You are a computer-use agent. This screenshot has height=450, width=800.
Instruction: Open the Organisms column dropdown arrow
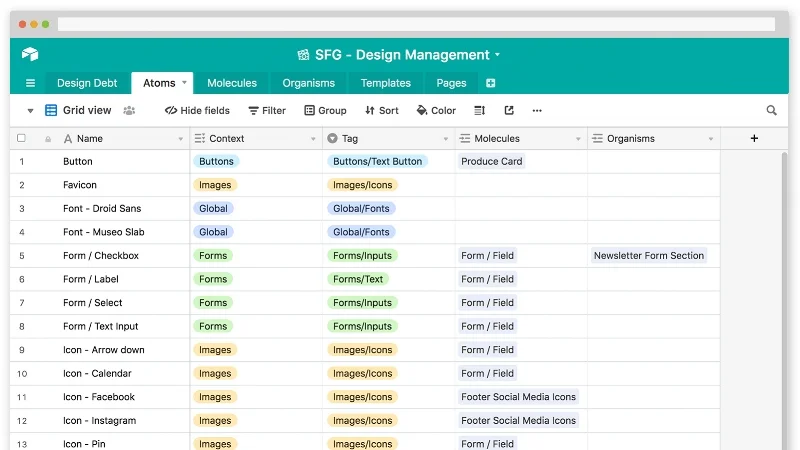pos(711,139)
